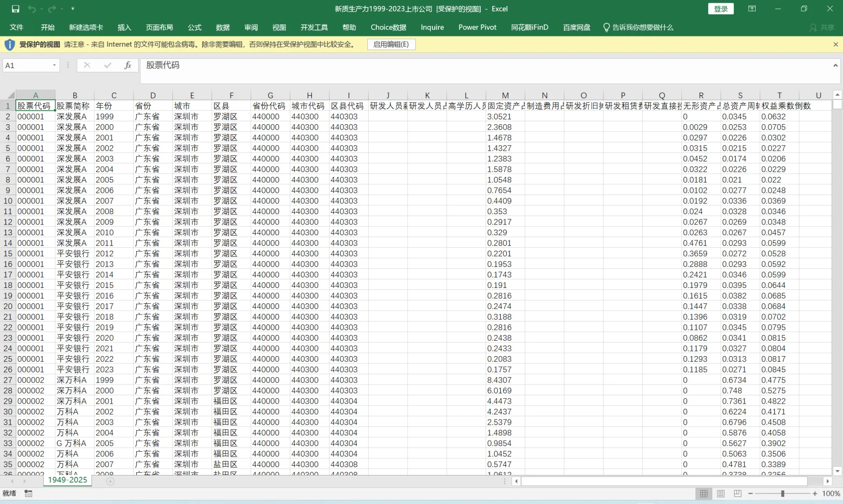Click header cell 股票简称

click(75, 106)
